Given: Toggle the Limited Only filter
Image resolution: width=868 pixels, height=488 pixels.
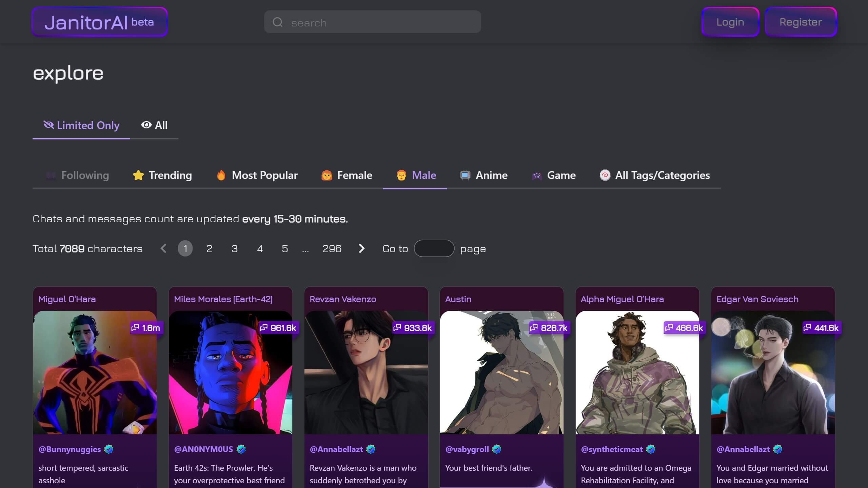Looking at the screenshot, I should click(x=81, y=125).
